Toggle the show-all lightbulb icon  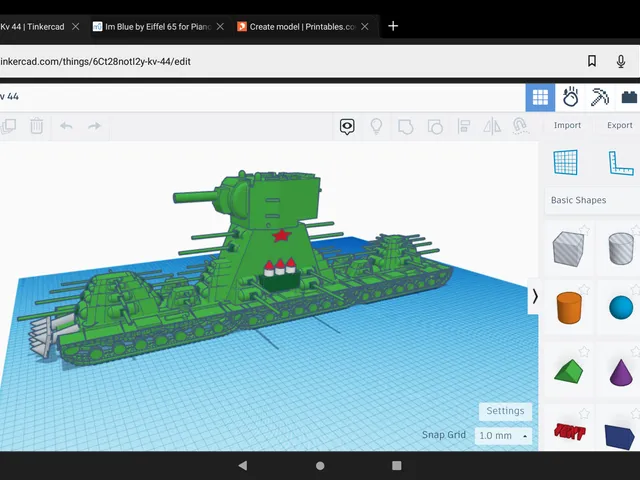[376, 127]
